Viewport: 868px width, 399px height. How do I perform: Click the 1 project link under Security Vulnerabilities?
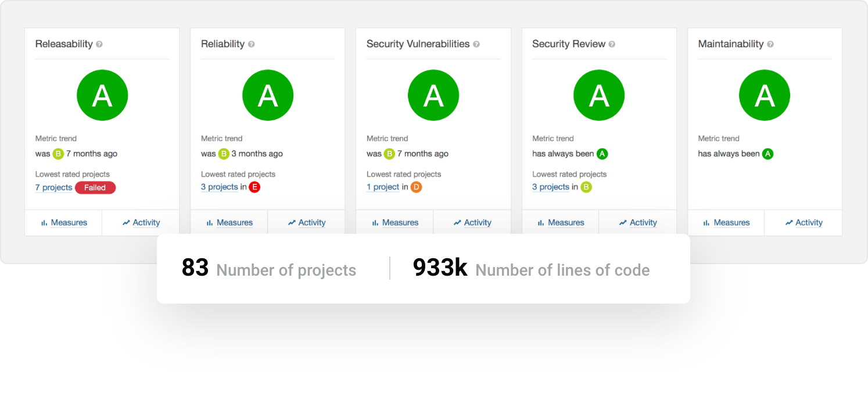[x=383, y=187]
